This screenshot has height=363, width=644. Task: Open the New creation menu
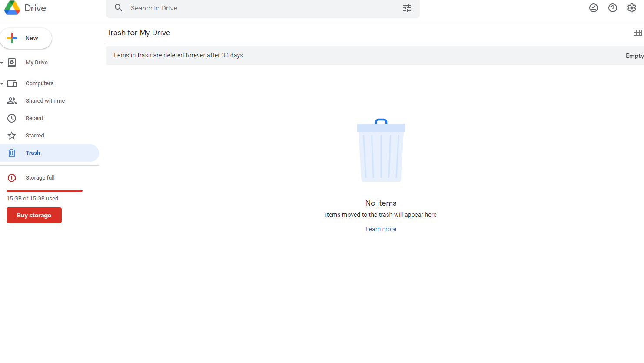pyautogui.click(x=26, y=38)
